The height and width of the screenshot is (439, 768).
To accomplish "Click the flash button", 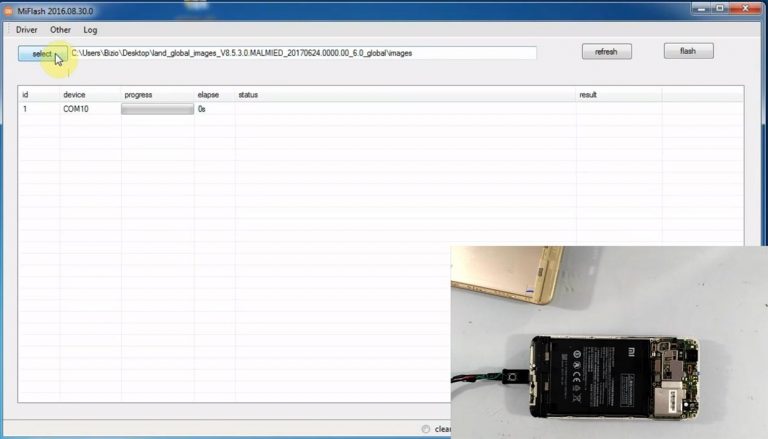I will (688, 51).
